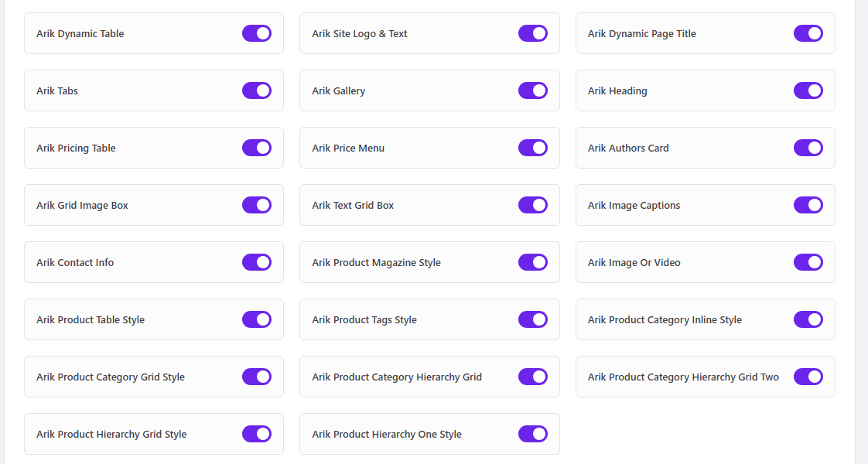Disable the Arik Tabs widget
Viewport: 868px width, 464px height.
[x=257, y=90]
